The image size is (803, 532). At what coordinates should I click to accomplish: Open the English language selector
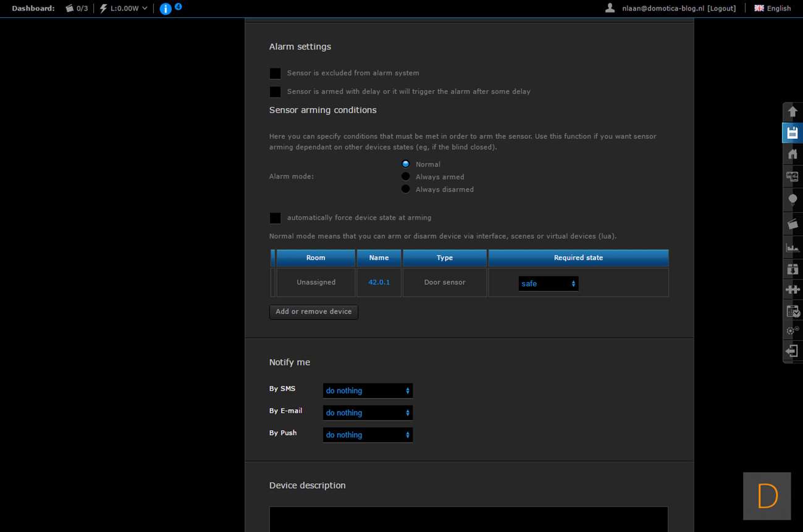(772, 9)
